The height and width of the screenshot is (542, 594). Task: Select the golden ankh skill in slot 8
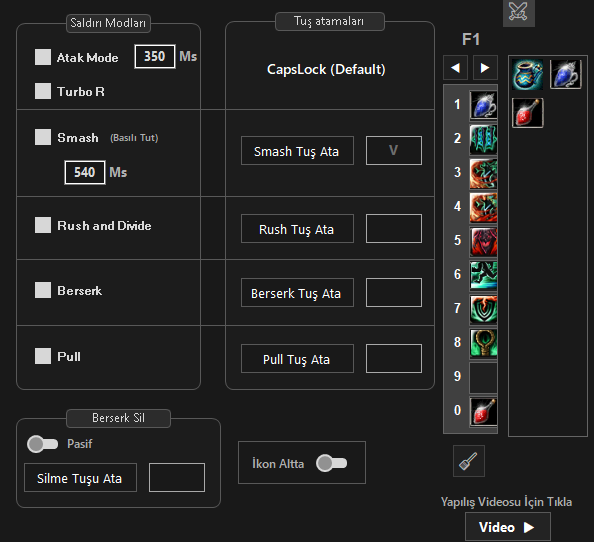click(x=483, y=343)
